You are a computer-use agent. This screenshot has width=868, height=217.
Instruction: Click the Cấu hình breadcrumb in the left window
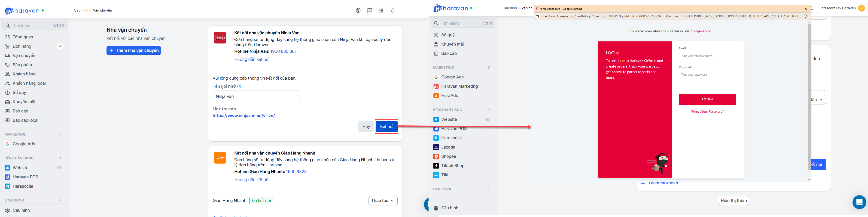click(81, 10)
